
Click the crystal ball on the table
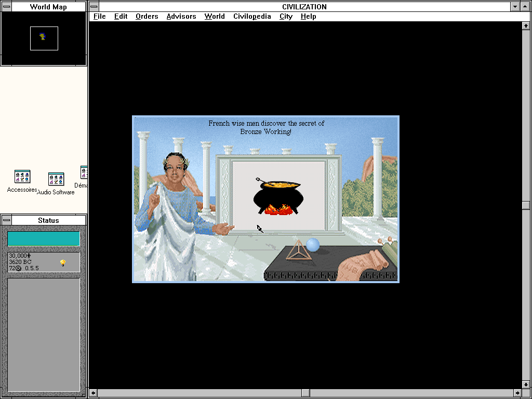[313, 245]
